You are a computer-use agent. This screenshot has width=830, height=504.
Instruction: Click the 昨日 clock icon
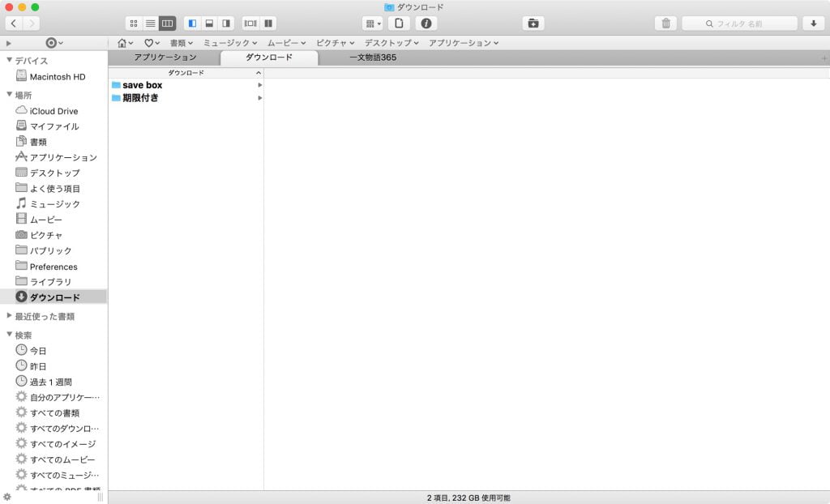coord(21,365)
